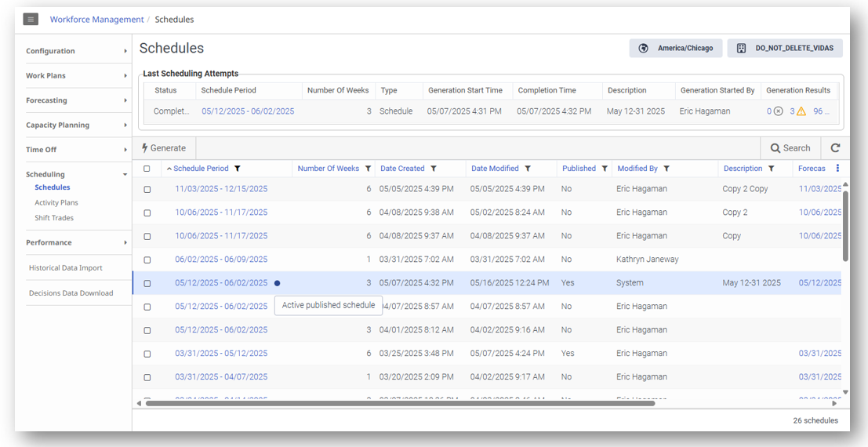Click the hamburger menu icon
Viewport: 868px width, 447px height.
[x=31, y=20]
